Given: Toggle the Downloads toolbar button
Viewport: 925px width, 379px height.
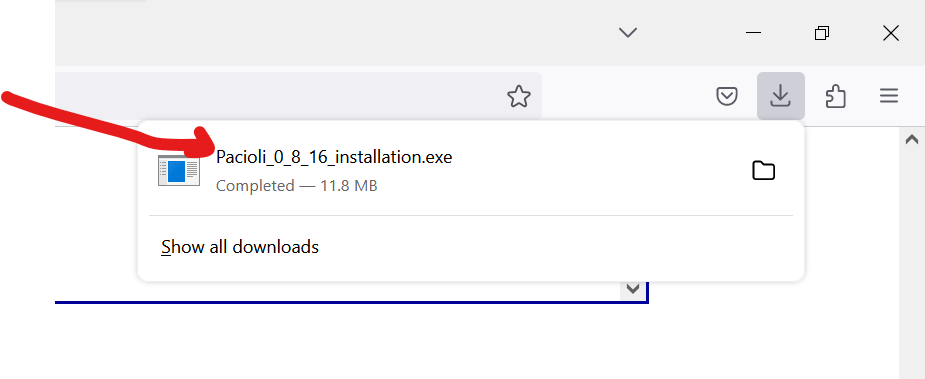Looking at the screenshot, I should 780,96.
